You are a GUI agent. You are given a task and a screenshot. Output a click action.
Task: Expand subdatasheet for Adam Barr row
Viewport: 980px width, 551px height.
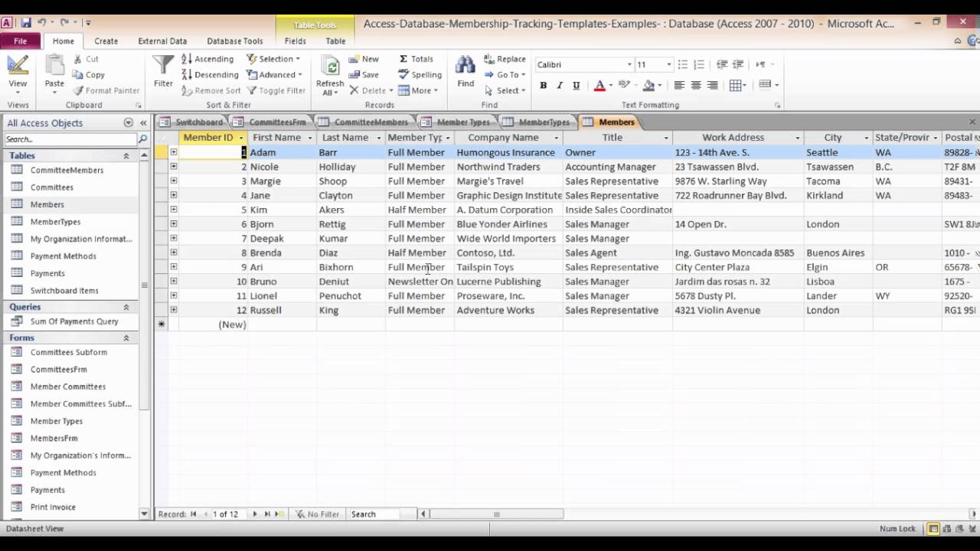pos(173,152)
